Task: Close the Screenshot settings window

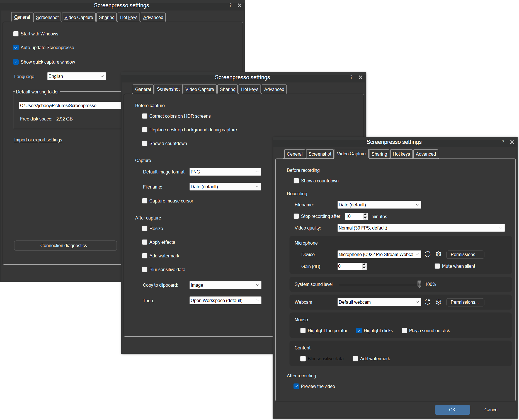Action: point(360,77)
